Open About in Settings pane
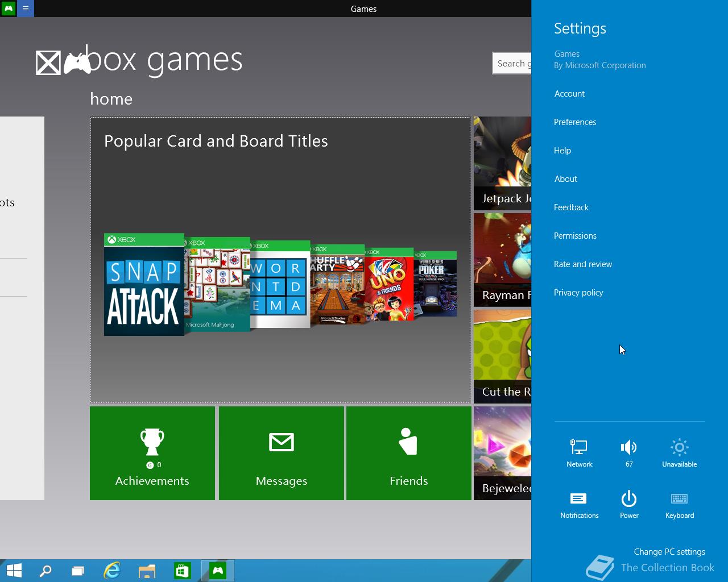The height and width of the screenshot is (582, 728). (x=566, y=179)
